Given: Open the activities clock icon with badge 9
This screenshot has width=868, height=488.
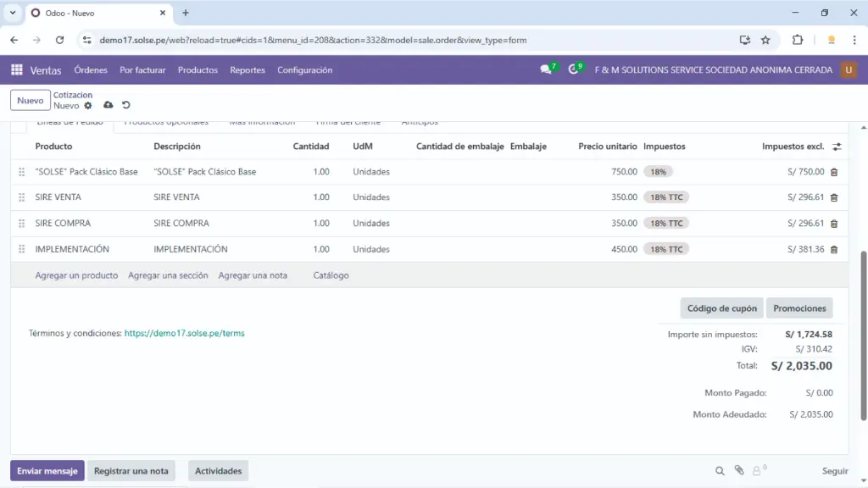Looking at the screenshot, I should [574, 69].
